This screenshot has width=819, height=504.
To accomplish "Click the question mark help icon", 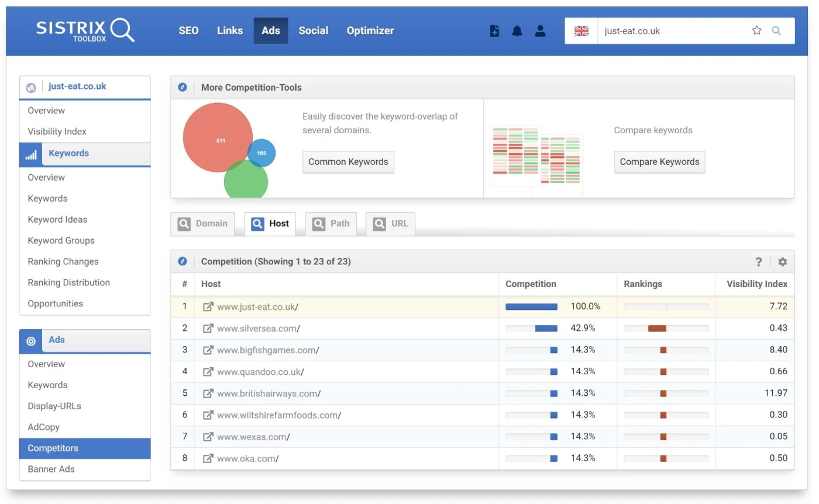I will click(759, 262).
